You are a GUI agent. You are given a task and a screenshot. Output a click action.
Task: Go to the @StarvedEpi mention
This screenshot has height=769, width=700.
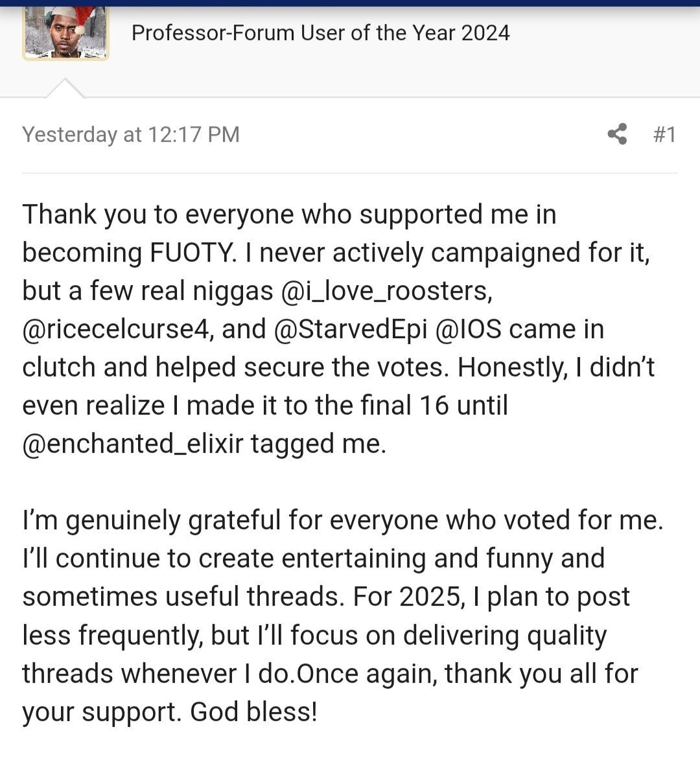(351, 329)
